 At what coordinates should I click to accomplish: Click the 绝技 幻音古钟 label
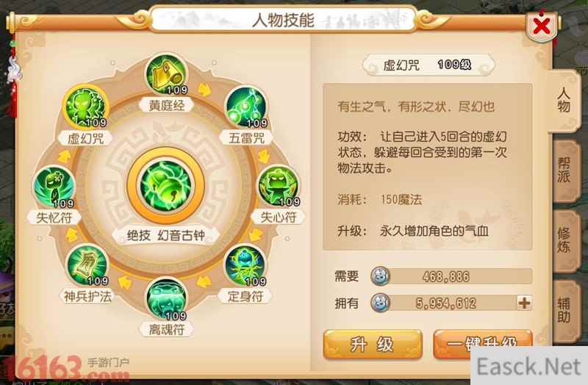coord(166,235)
